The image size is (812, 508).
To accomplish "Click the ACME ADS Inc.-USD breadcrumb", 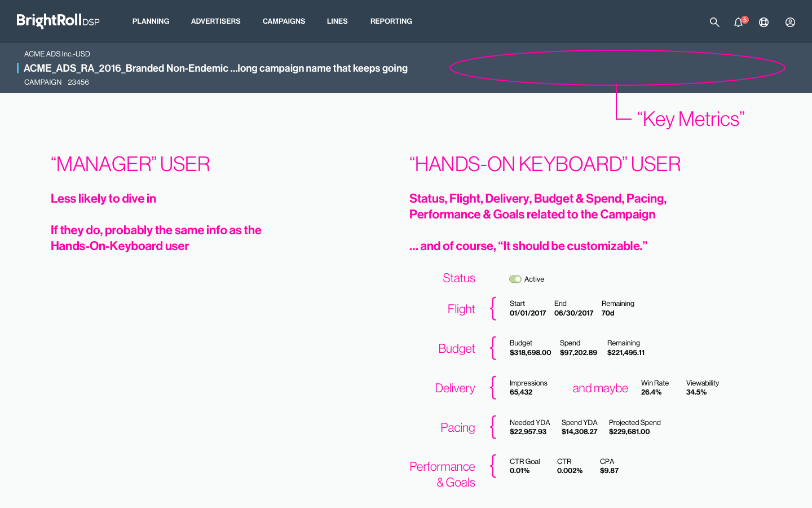I will (56, 54).
